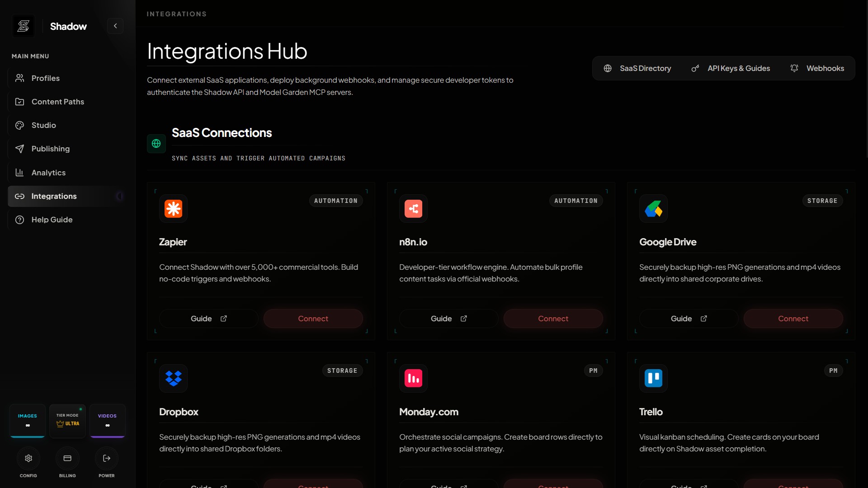Click the Trello app icon
The height and width of the screenshot is (488, 868).
654,379
